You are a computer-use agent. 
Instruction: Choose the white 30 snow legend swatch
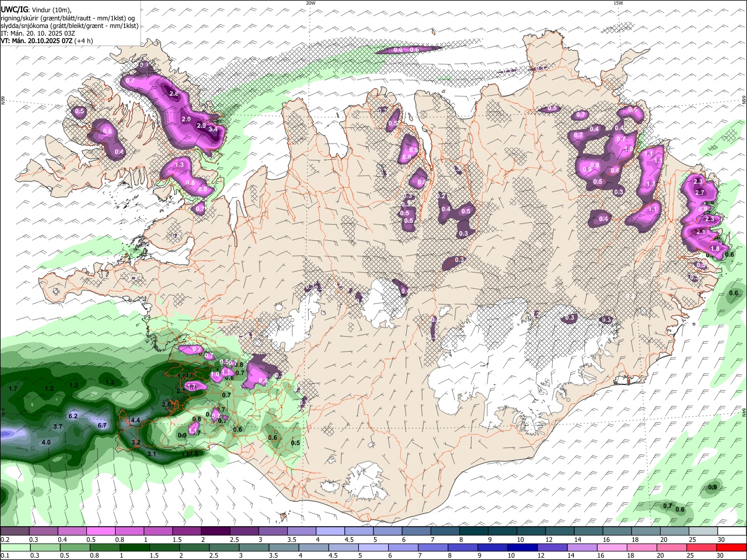point(731,531)
